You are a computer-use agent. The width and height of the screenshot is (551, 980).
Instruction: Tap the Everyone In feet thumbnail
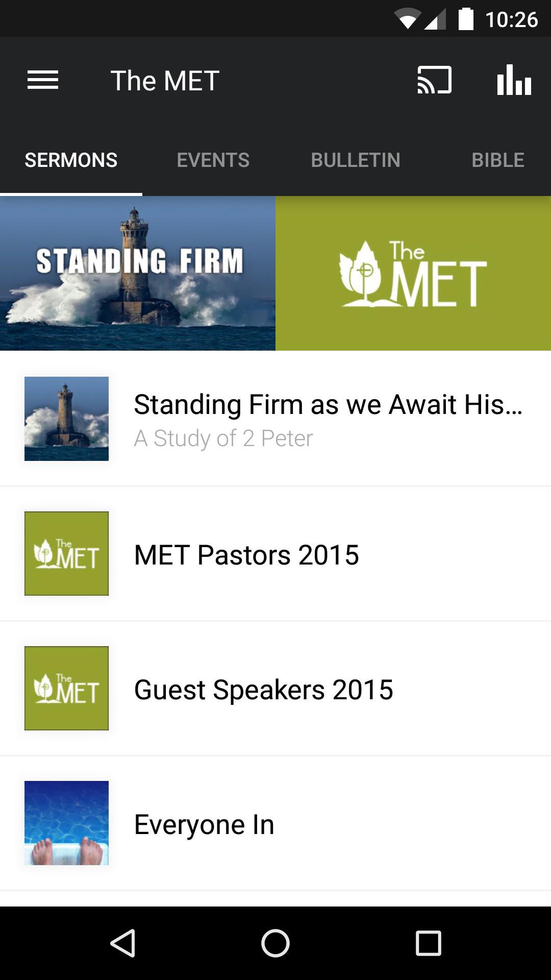66,823
